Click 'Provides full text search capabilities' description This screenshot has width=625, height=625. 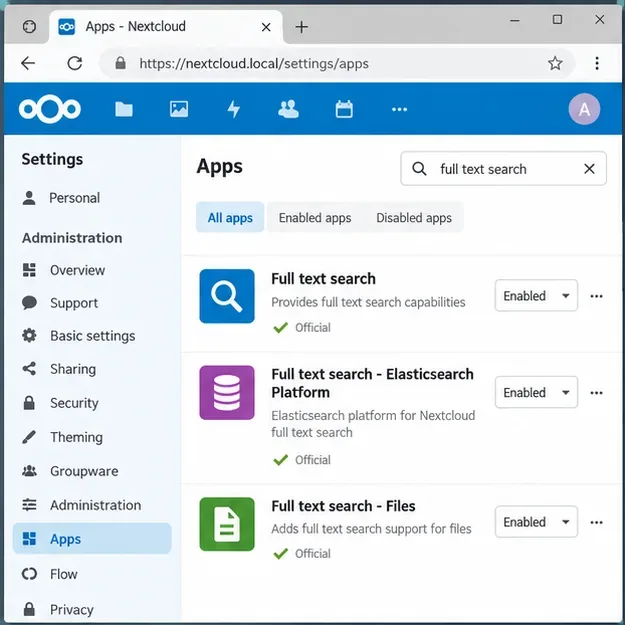pos(368,302)
